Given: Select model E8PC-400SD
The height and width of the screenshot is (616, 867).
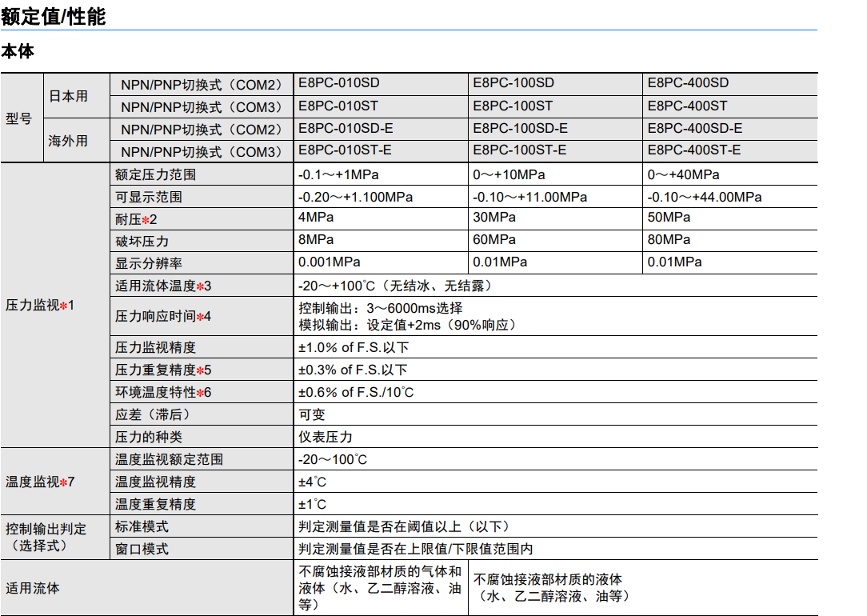Looking at the screenshot, I should (x=688, y=83).
